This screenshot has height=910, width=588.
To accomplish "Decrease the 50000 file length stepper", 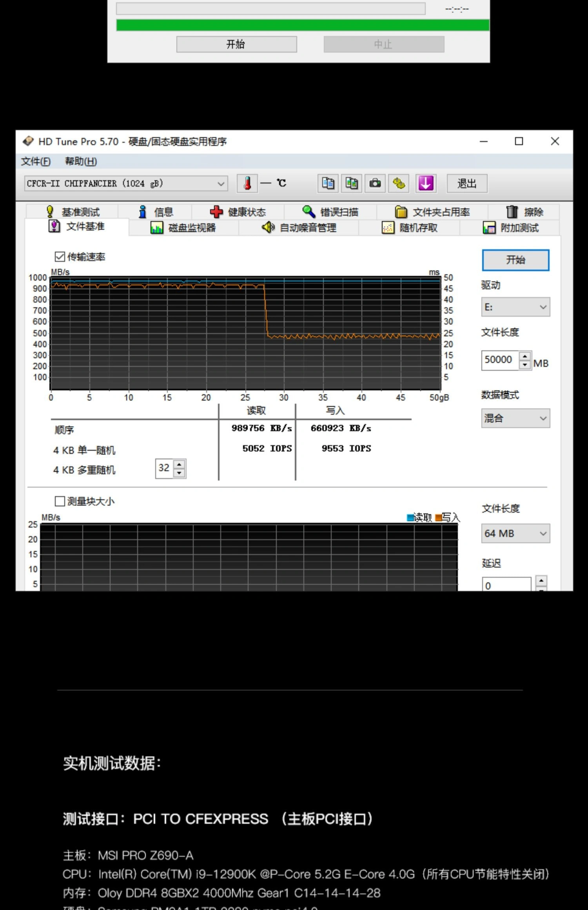I will tap(525, 365).
